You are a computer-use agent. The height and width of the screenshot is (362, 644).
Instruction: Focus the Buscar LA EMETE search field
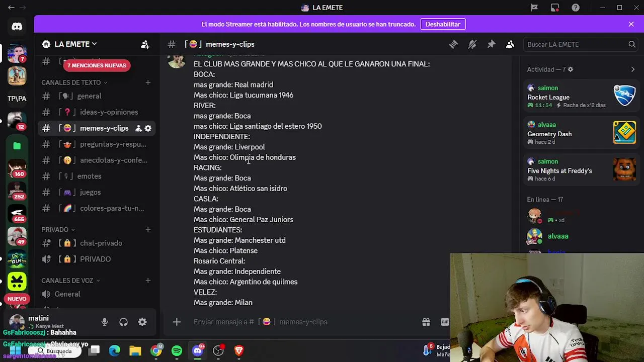[x=580, y=44]
